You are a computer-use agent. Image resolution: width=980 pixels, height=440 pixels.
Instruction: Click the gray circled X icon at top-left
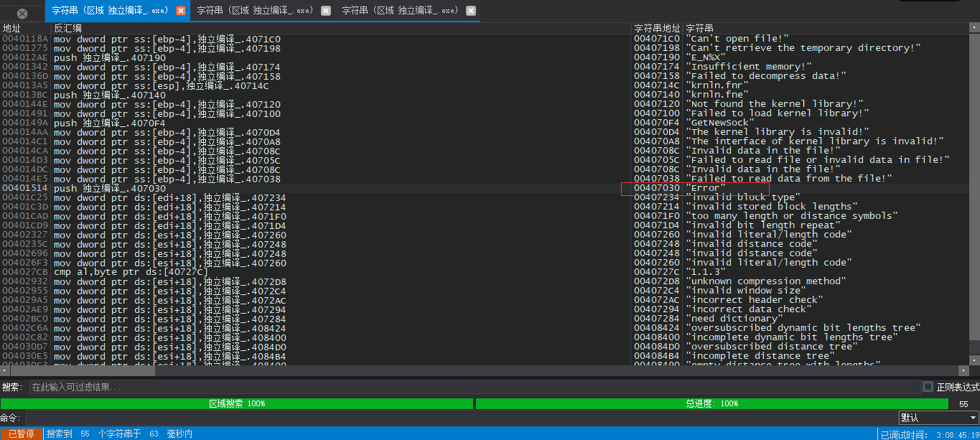coord(22,14)
